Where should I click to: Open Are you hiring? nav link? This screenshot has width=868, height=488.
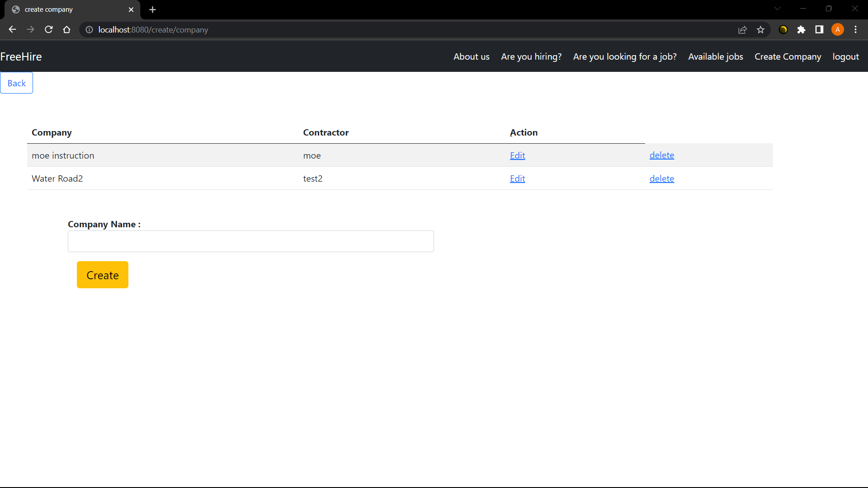pos(531,56)
